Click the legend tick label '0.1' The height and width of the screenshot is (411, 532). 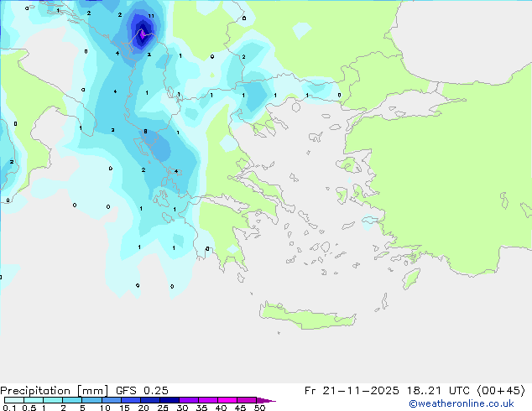tap(9, 408)
